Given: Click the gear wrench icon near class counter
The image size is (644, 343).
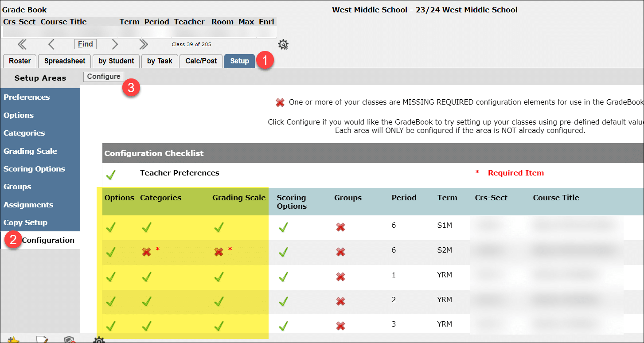Looking at the screenshot, I should 283,45.
